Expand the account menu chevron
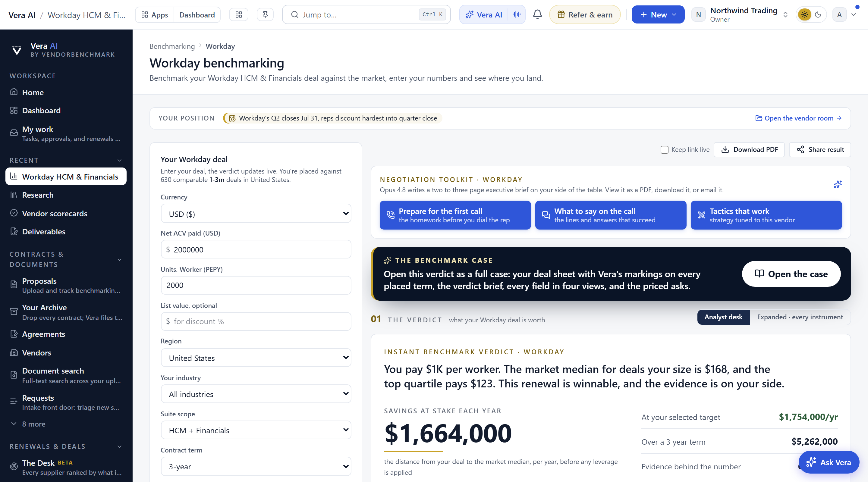 point(854,14)
